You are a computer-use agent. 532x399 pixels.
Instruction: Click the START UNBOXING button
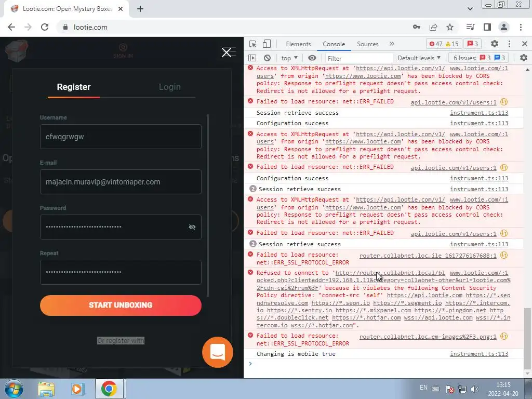[121, 305]
